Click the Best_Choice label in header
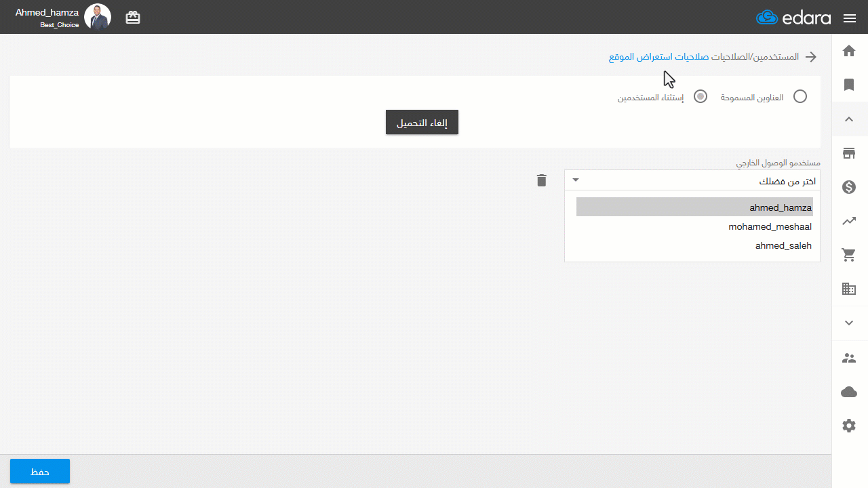 tap(59, 25)
